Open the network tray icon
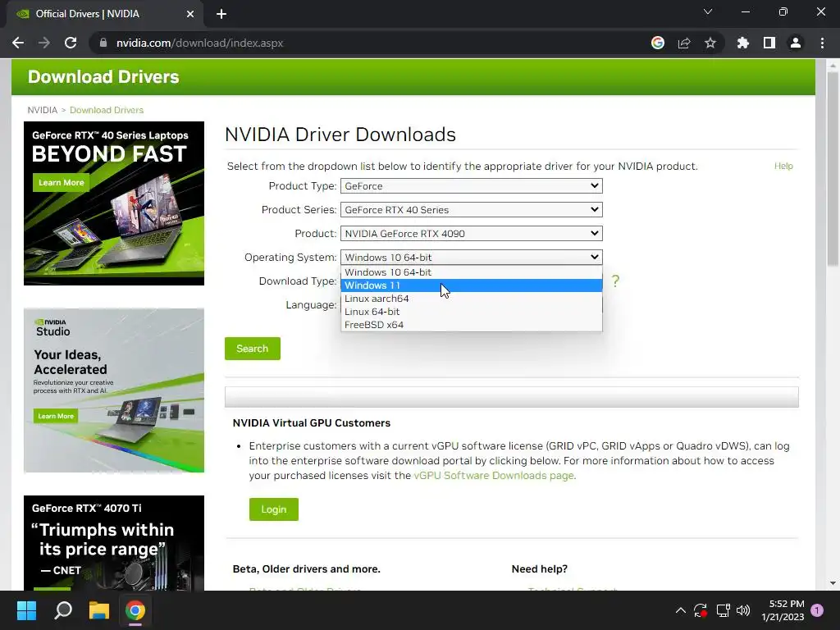 coord(723,610)
